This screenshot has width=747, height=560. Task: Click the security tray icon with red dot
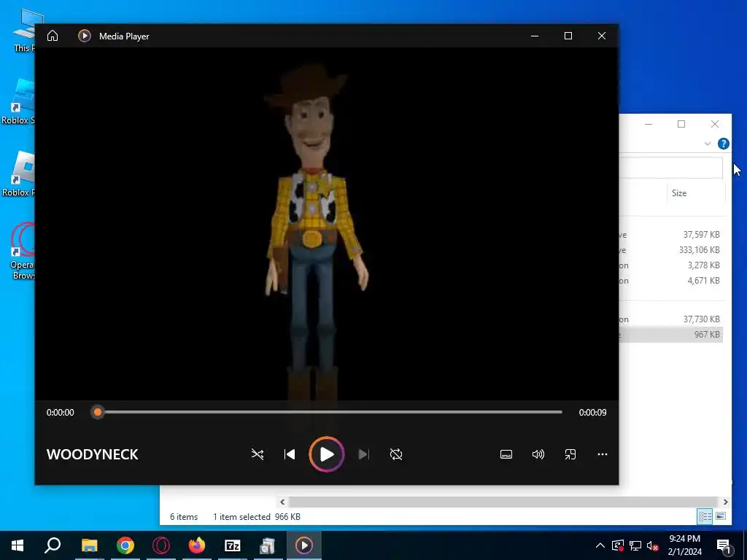(x=617, y=545)
